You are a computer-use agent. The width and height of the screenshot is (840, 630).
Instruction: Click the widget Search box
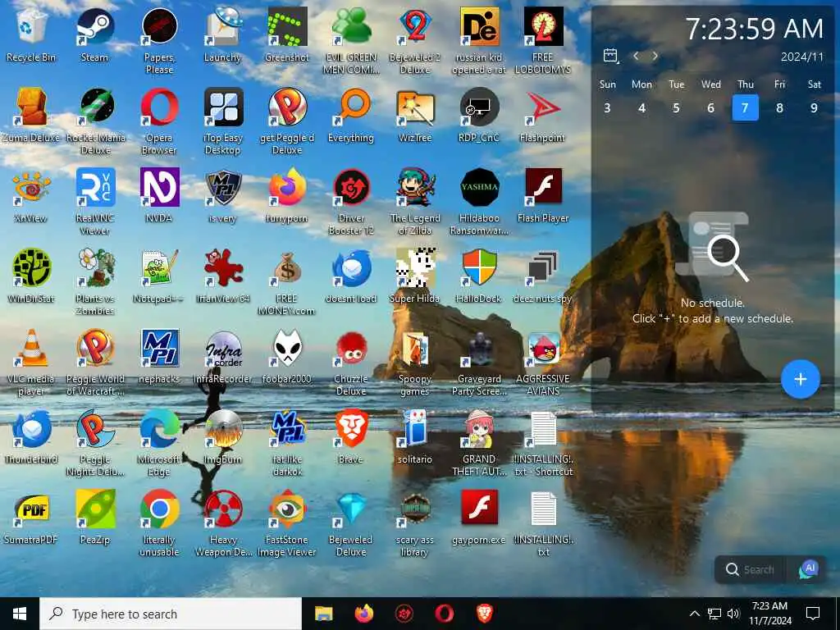pos(751,569)
